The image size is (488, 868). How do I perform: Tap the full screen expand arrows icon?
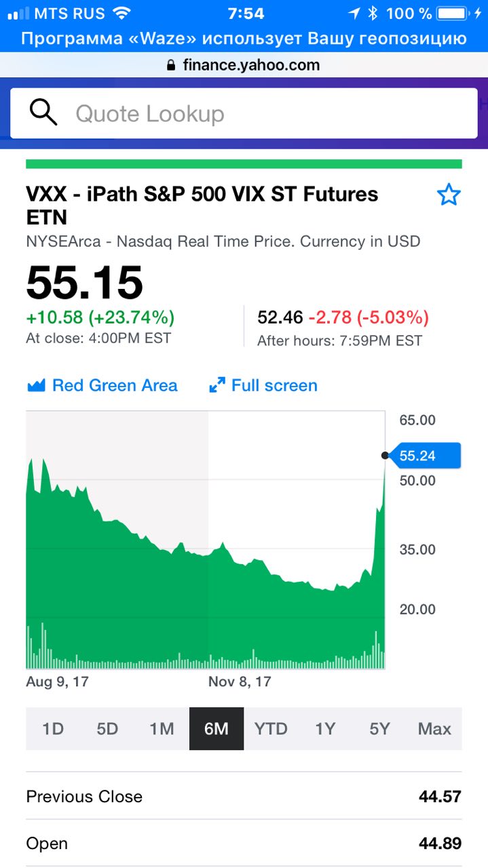[x=217, y=386]
